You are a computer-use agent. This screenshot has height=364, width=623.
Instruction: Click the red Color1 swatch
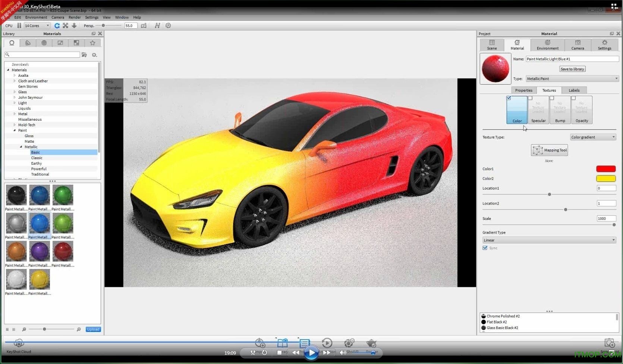(x=605, y=169)
